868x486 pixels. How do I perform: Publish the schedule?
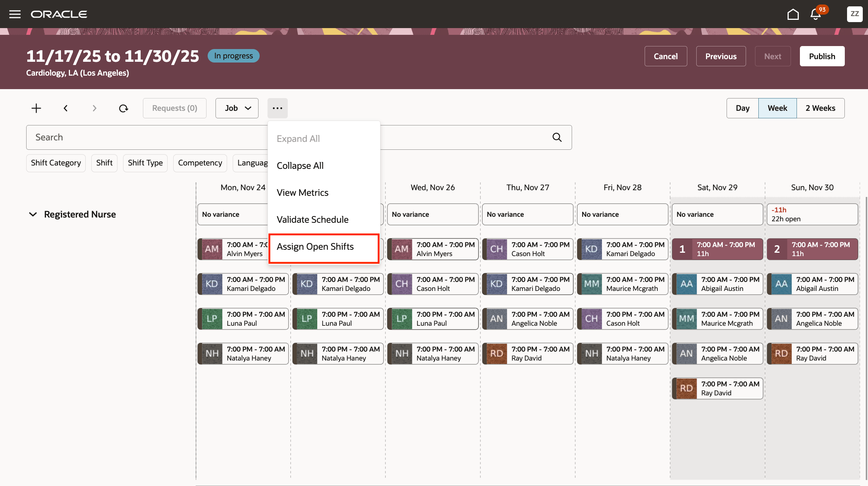[822, 56]
